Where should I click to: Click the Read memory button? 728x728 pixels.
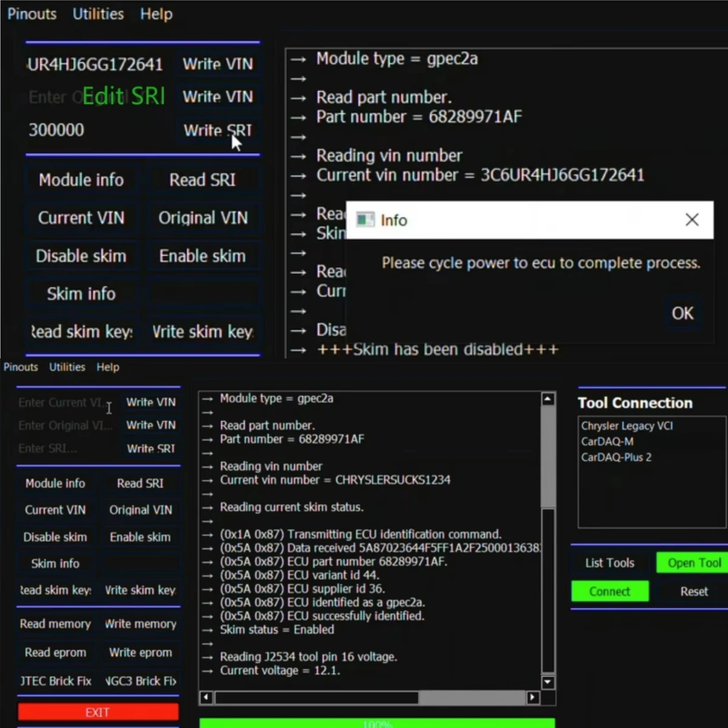click(x=55, y=624)
